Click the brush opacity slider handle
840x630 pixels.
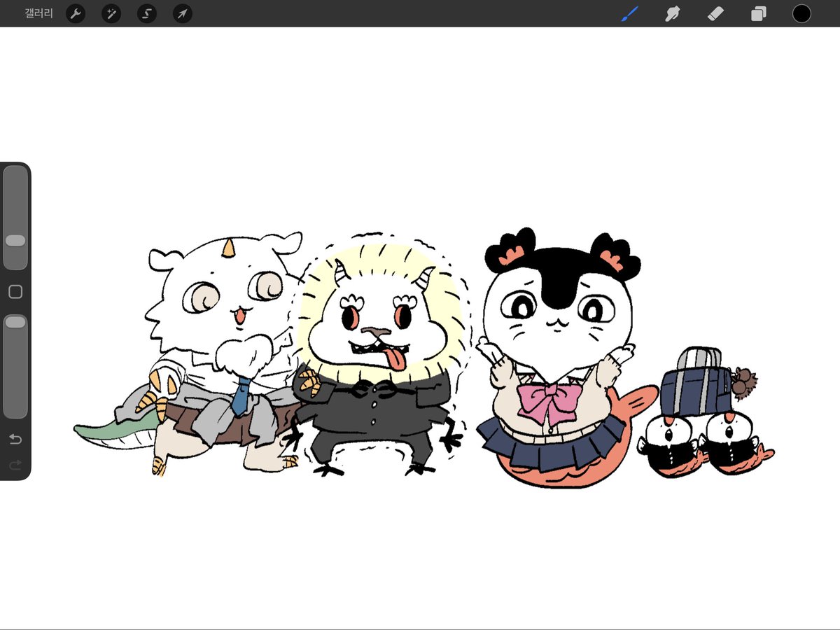coord(15,322)
